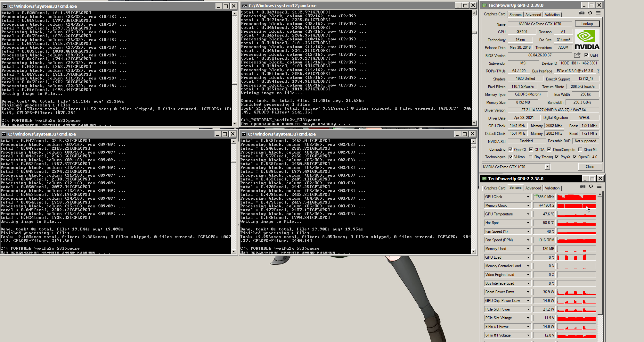Click the cmd icon of the window showing avg: 19.098s
The image size is (644, 342).
pos(4,134)
